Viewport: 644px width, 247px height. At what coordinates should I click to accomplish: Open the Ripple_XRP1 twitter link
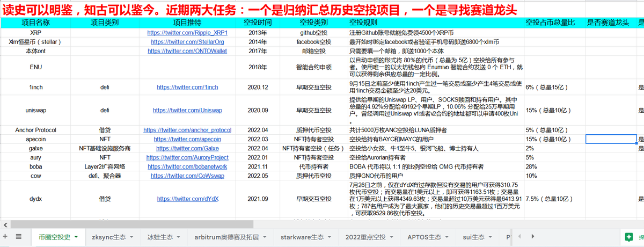pos(188,32)
